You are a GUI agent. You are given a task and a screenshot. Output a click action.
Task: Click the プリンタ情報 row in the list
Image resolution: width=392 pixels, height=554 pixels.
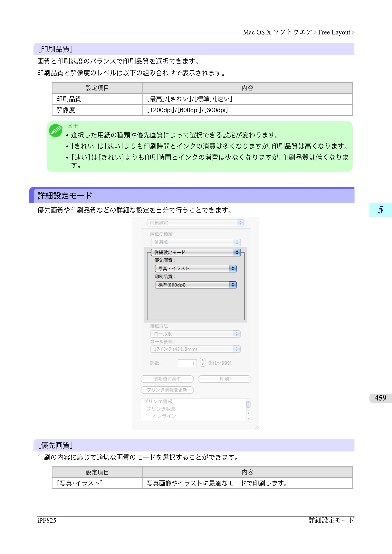158,401
